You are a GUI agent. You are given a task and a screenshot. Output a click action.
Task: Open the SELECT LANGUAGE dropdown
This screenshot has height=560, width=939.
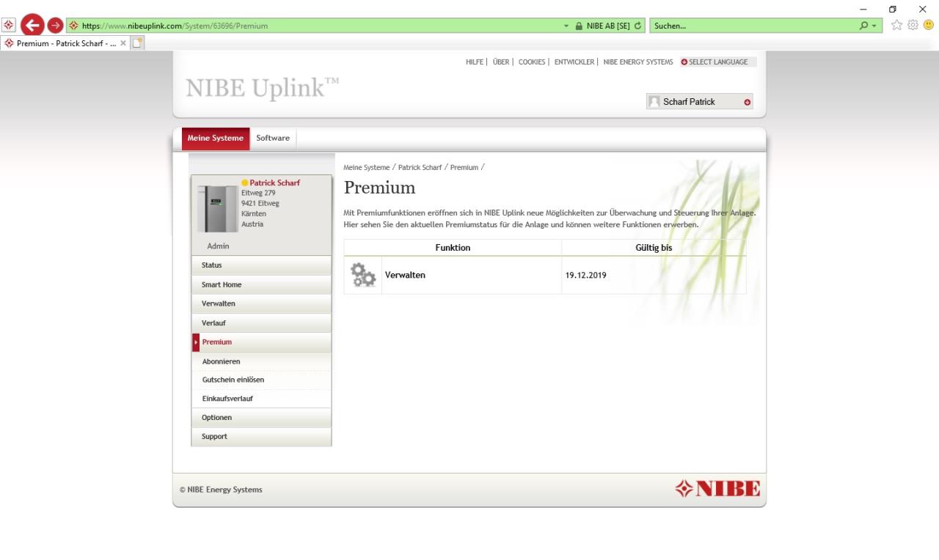coord(718,62)
